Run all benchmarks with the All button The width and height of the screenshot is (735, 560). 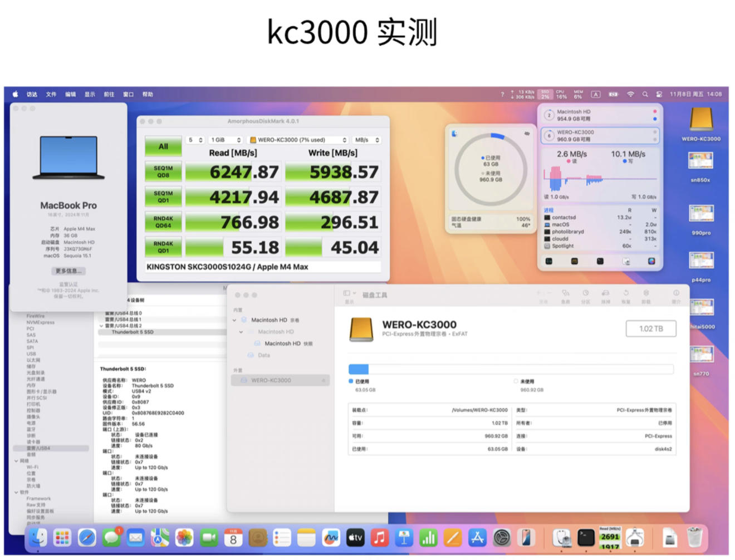[x=163, y=146]
